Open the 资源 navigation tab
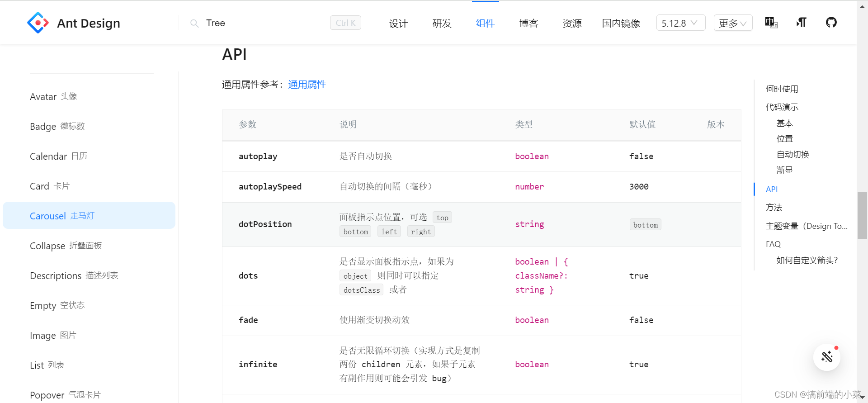This screenshot has height=403, width=868. coord(572,23)
